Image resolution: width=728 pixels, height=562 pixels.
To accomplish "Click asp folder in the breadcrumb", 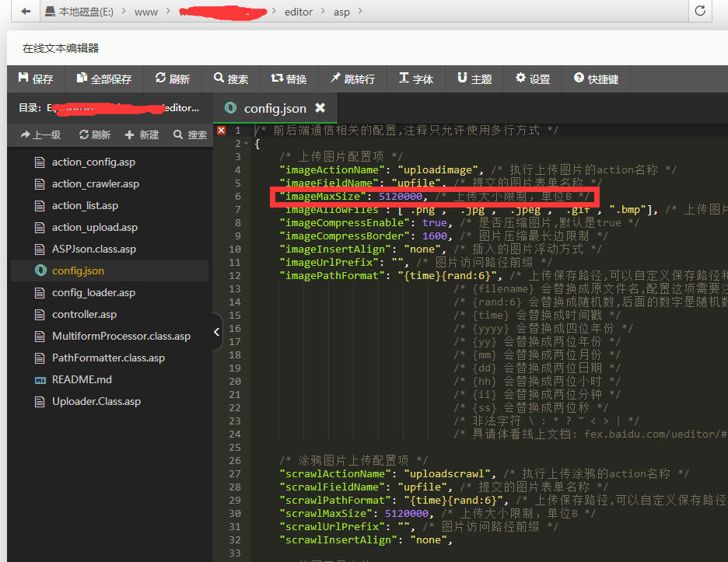I will pyautogui.click(x=341, y=12).
